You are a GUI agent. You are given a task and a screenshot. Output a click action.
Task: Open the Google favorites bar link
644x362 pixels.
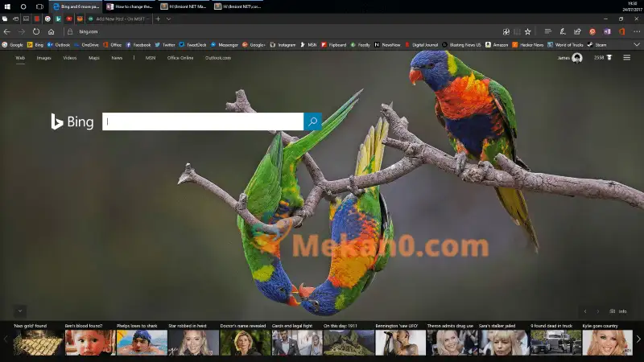coord(12,45)
